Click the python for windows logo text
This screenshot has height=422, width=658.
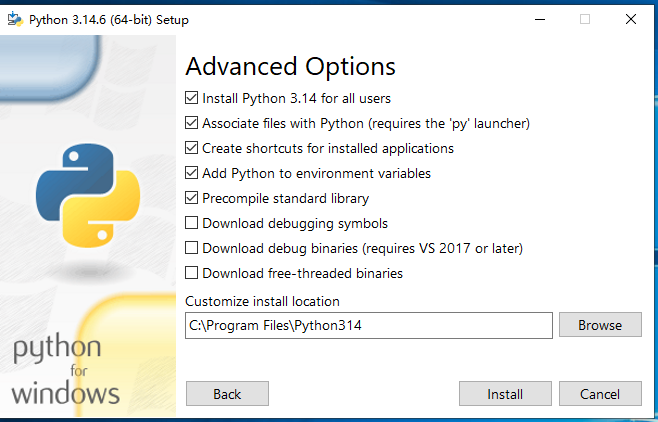[65, 369]
